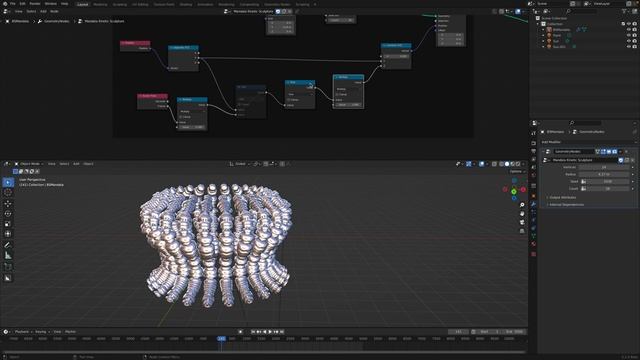Click the Seed value field

coord(607,182)
